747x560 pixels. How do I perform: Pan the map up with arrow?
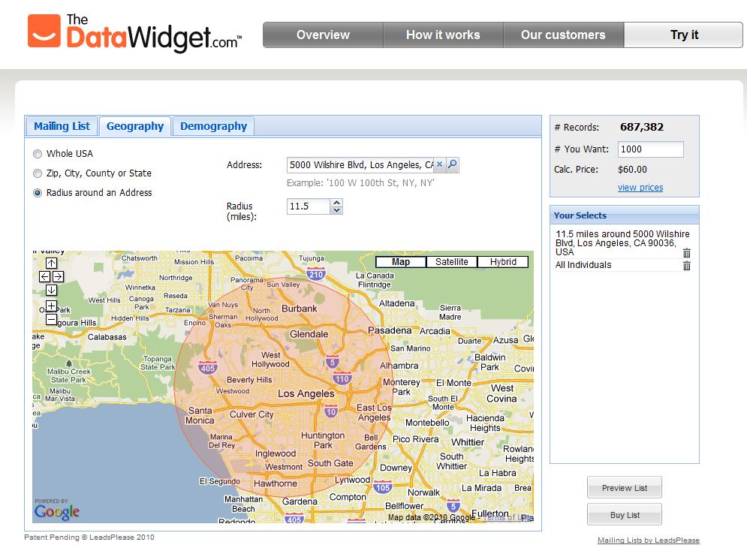click(x=51, y=263)
